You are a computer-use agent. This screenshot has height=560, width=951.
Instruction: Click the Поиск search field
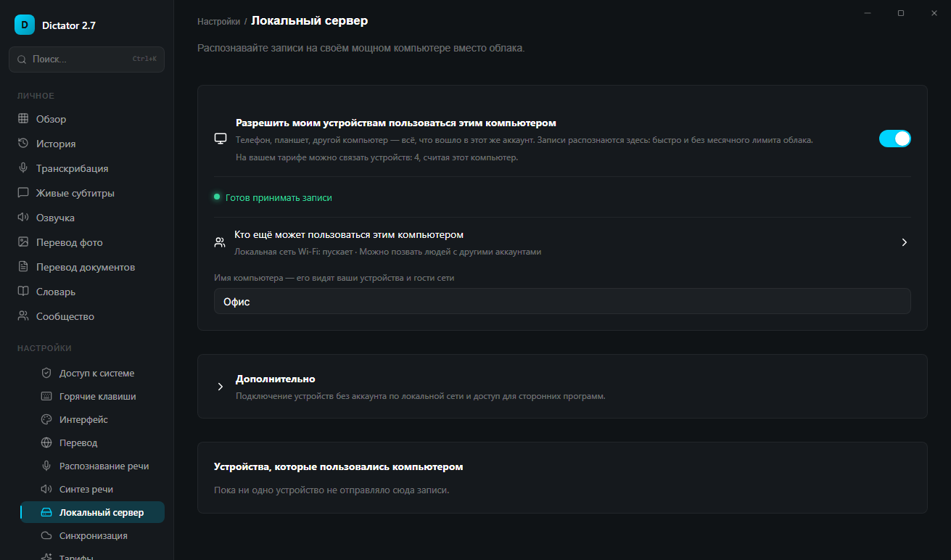86,59
